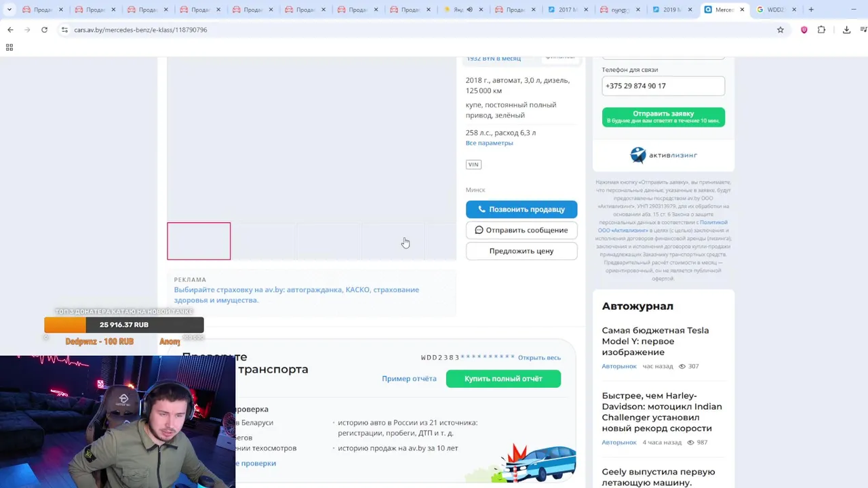Open the av.by insurance advertisement link
Image resolution: width=868 pixels, height=488 pixels.
pos(296,295)
